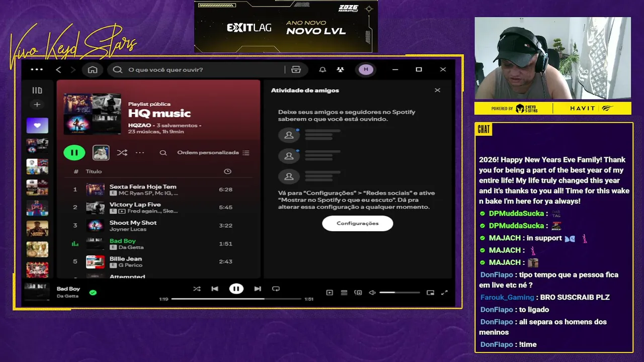Collapse the library sidebar icon

click(x=37, y=90)
